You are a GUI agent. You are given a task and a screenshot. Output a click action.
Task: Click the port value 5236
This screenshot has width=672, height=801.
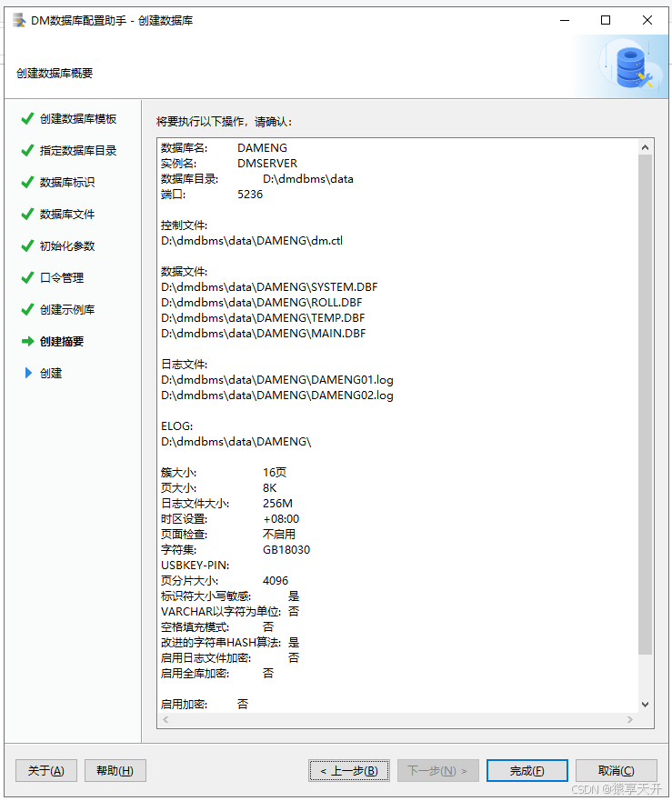point(250,195)
